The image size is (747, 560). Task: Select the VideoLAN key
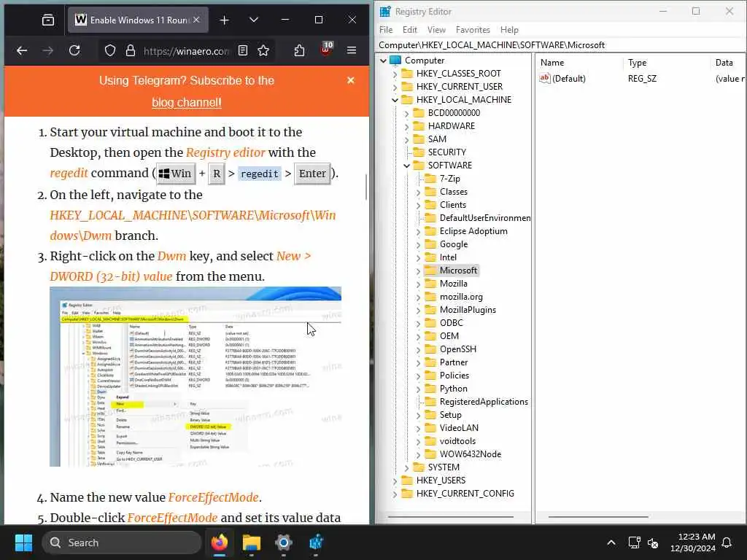pyautogui.click(x=459, y=427)
